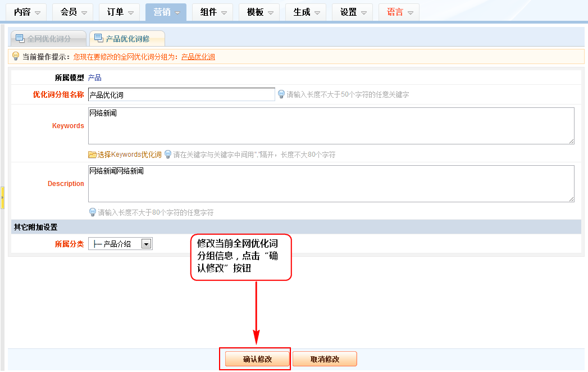Screen dimensions: 588x372
Task: Click the 优化词分组名称 input field
Action: [181, 94]
